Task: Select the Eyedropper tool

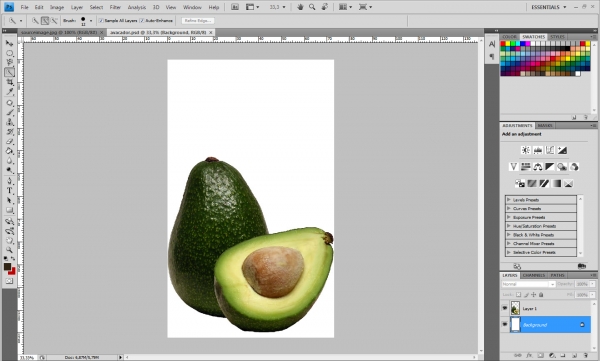Action: point(9,91)
